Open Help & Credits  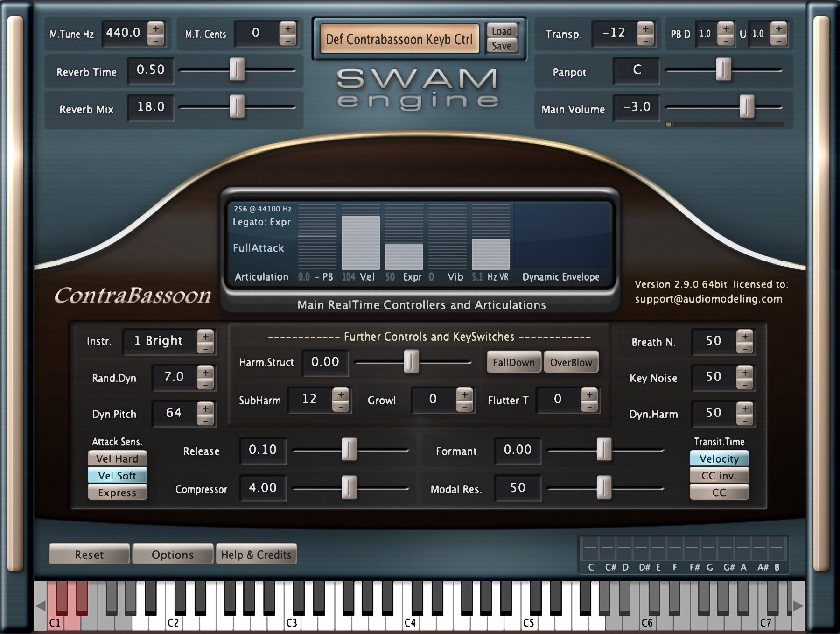pyautogui.click(x=257, y=555)
